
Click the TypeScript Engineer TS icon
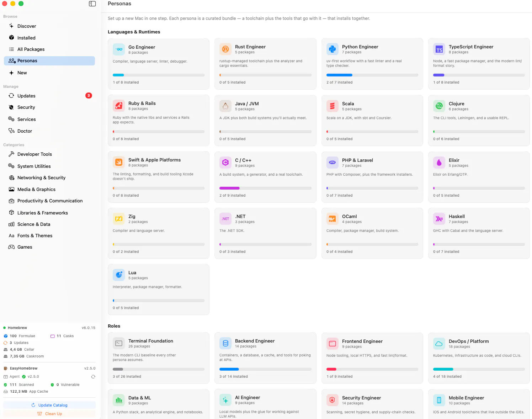point(439,49)
